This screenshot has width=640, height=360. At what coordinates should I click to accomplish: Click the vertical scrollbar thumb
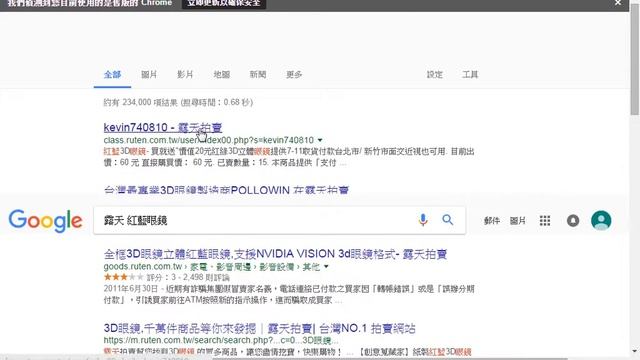pos(635,59)
